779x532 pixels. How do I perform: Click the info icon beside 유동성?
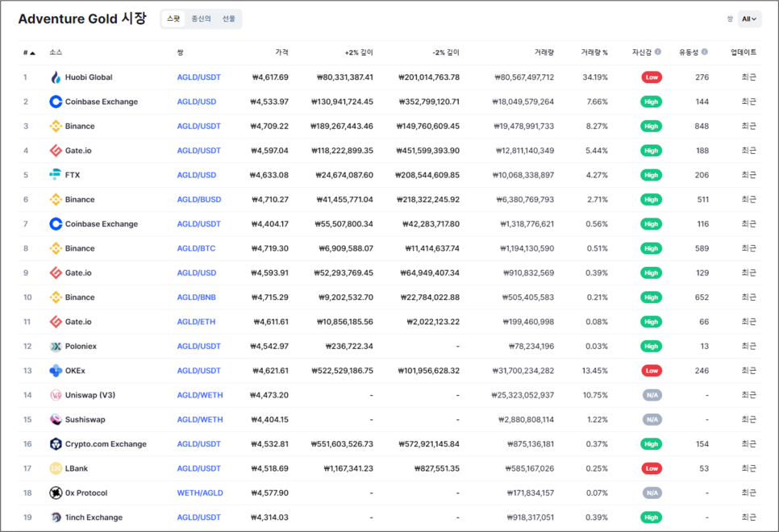pos(705,52)
